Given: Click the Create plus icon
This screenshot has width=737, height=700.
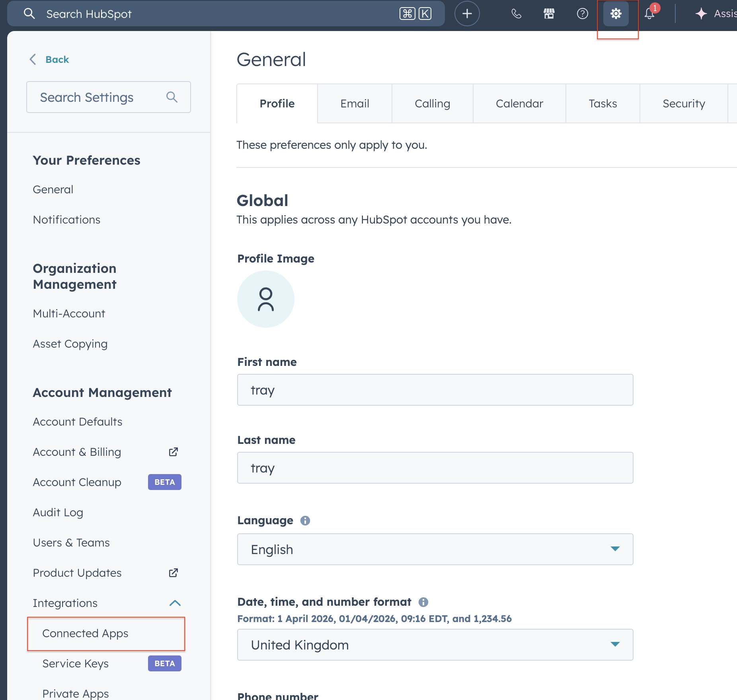Looking at the screenshot, I should (x=467, y=13).
